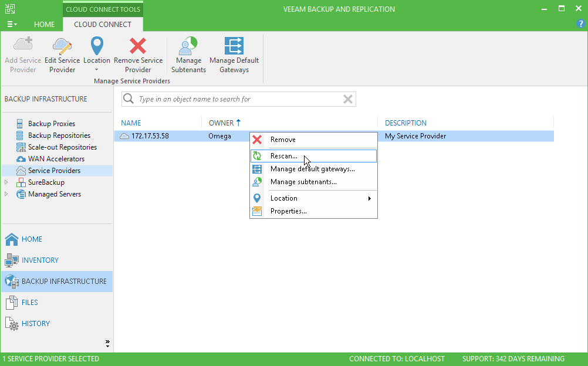Click the CLOUD CONNECT TOOLS contextual tab
The height and width of the screenshot is (366, 588).
[103, 9]
